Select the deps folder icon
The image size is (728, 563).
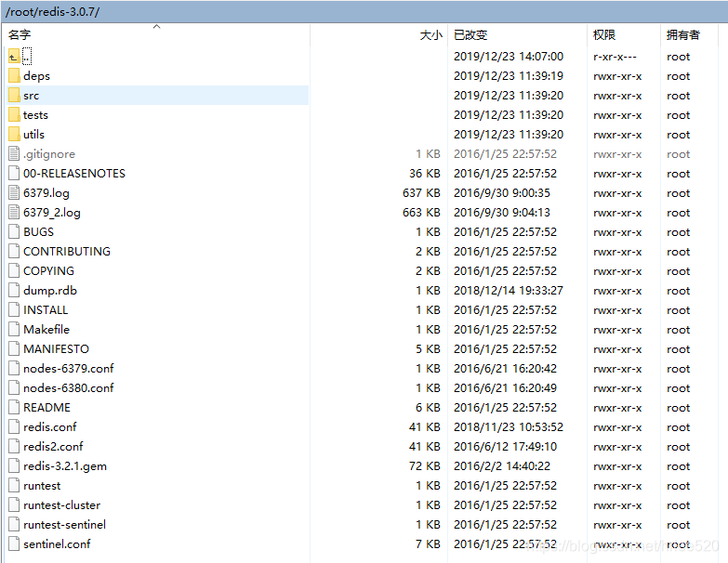pyautogui.click(x=14, y=75)
